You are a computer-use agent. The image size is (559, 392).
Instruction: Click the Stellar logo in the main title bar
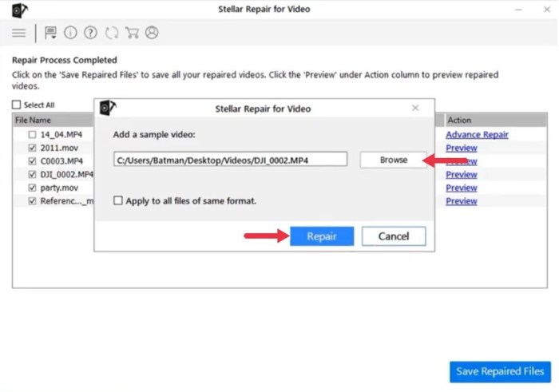pos(19,10)
